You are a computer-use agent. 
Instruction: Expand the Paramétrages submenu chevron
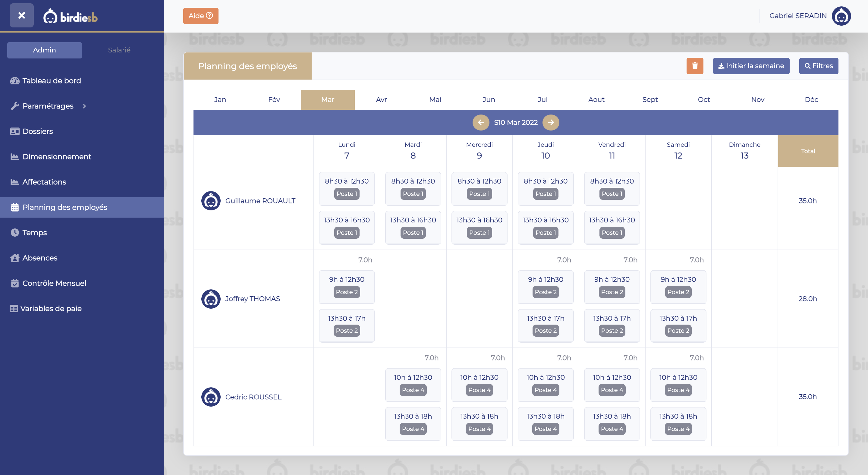point(84,106)
